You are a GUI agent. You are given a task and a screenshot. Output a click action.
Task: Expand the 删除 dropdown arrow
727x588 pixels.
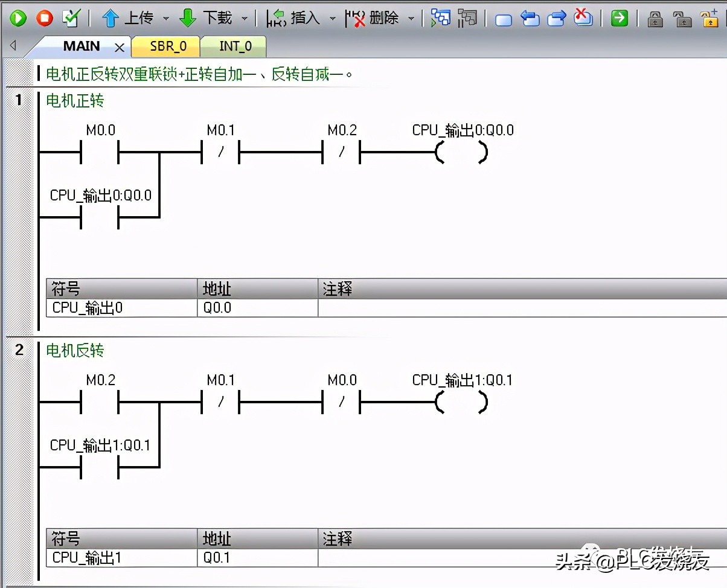click(411, 19)
